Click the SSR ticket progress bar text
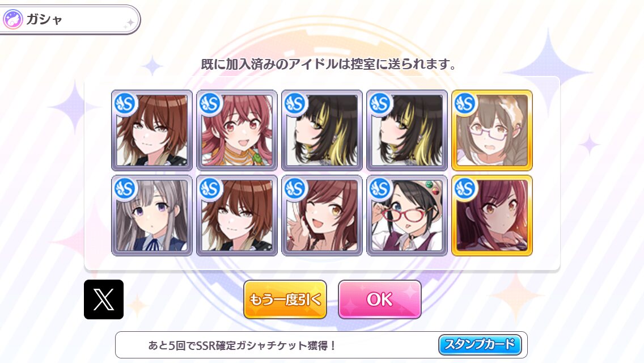 [242, 345]
